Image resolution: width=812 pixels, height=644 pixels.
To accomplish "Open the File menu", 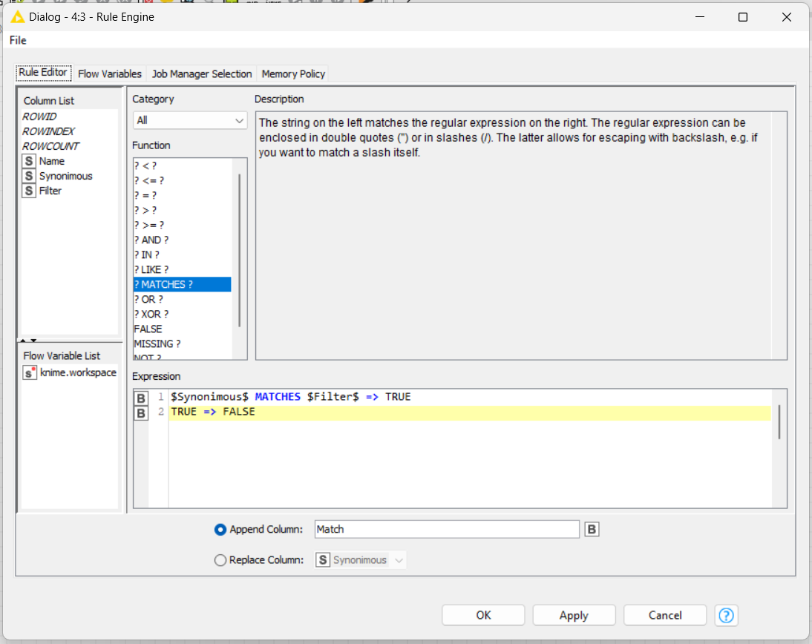I will (x=17, y=40).
